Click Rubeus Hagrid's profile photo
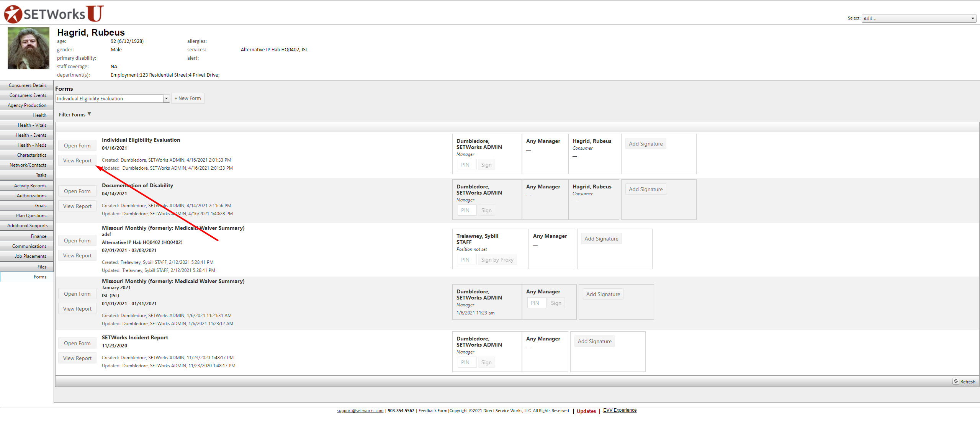The width and height of the screenshot is (980, 437). pyautogui.click(x=28, y=48)
